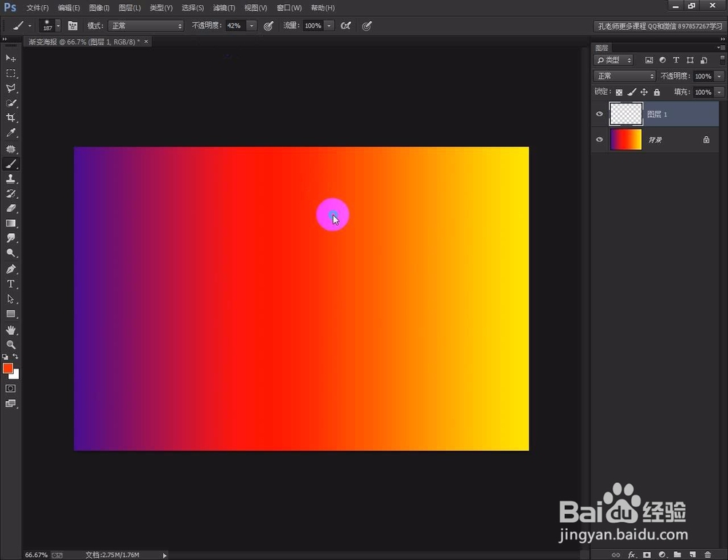
Task: Select the Move tool
Action: [x=10, y=58]
